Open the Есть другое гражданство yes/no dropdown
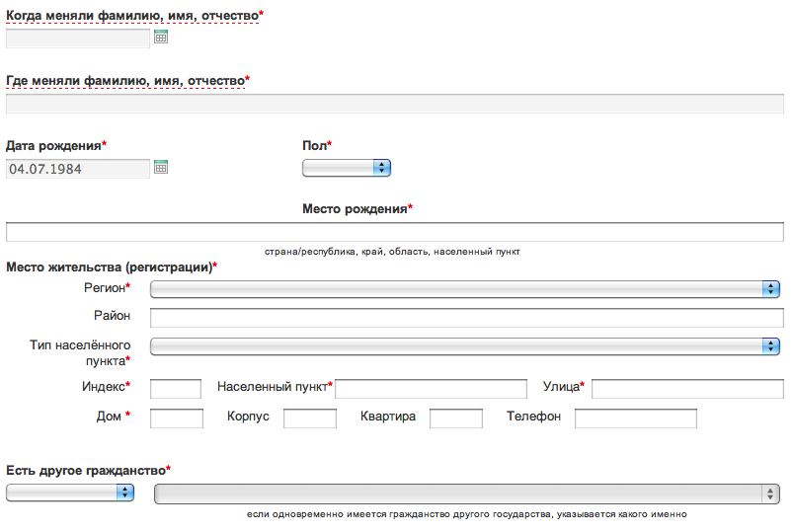Viewport: 793px width, 532px height. pos(70,493)
